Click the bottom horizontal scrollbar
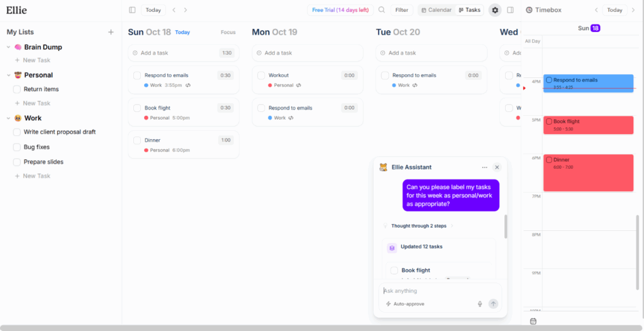The image size is (644, 331). click(x=322, y=328)
